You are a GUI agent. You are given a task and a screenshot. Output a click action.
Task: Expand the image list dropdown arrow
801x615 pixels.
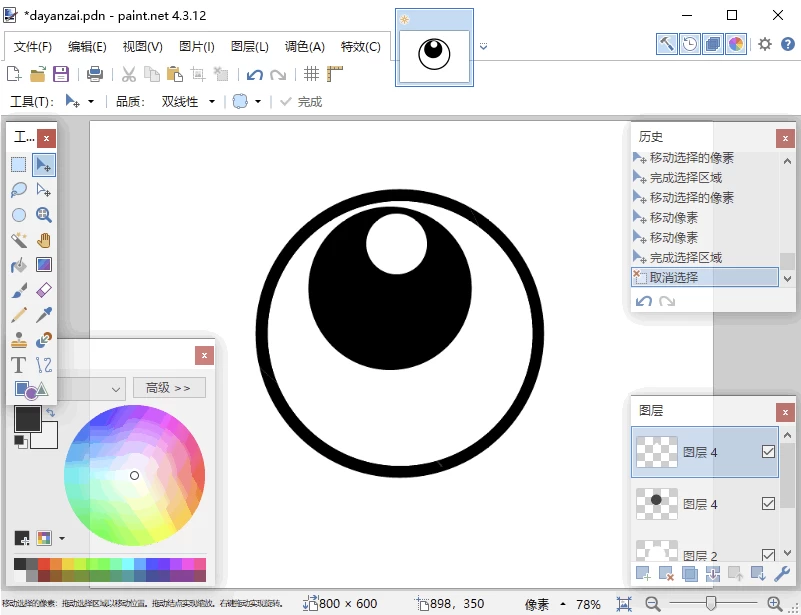pos(484,46)
